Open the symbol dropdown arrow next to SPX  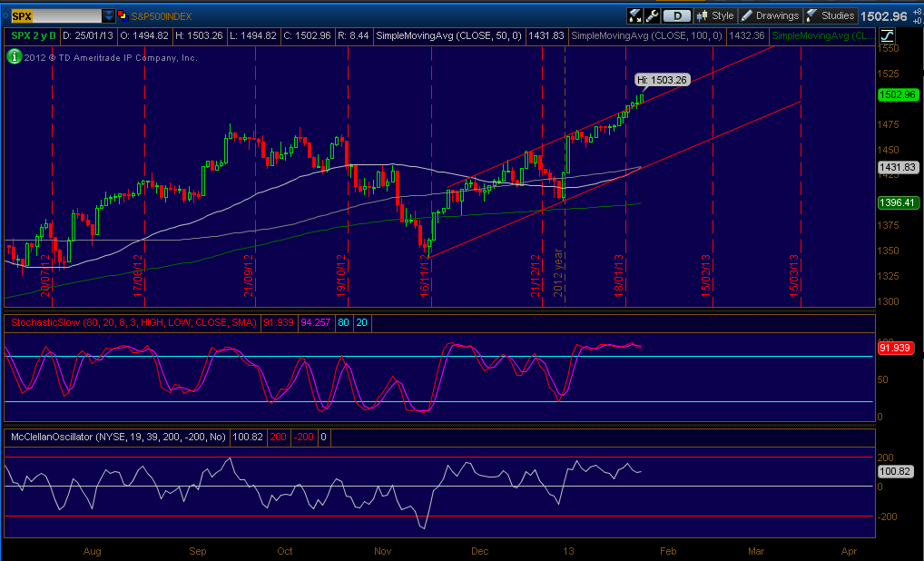[x=109, y=16]
